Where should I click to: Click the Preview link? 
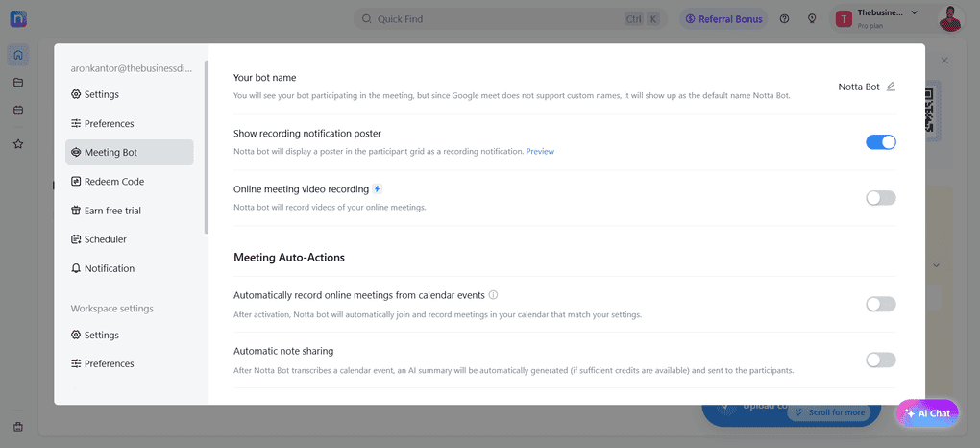coord(540,152)
